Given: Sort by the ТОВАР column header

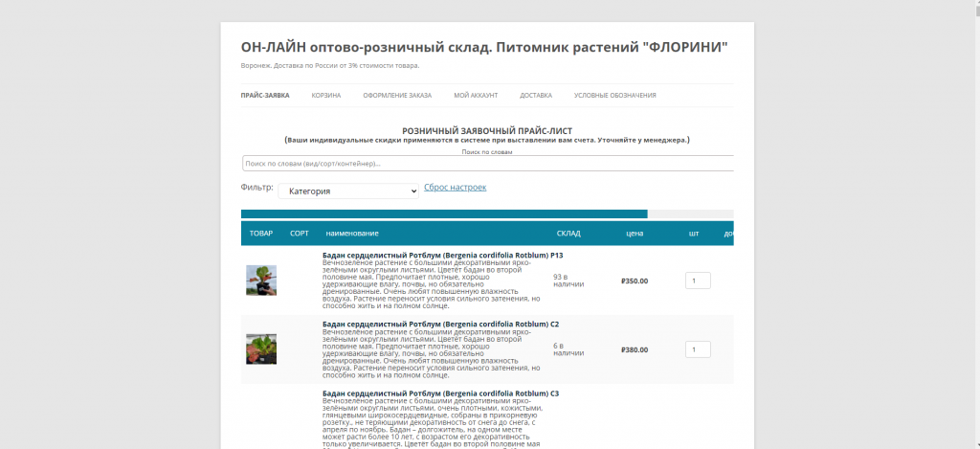Looking at the screenshot, I should [261, 234].
